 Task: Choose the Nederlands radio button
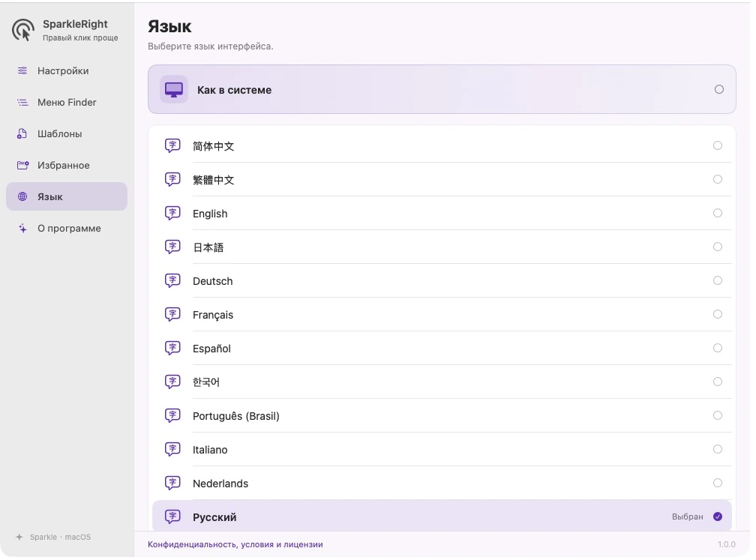[718, 483]
